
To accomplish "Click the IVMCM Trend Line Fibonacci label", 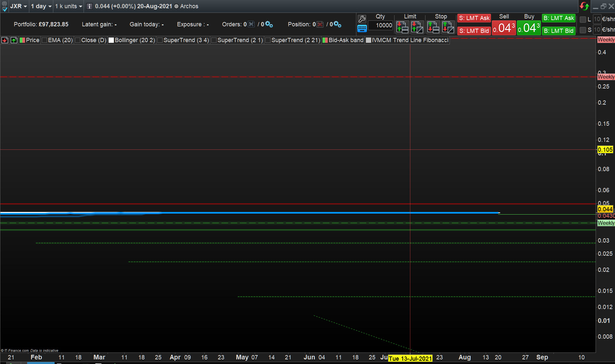I will (410, 40).
